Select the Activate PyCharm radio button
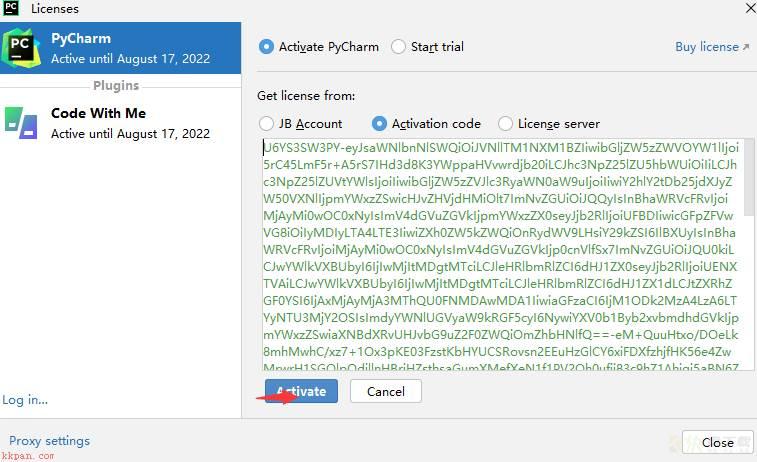The width and height of the screenshot is (757, 462). 266,47
